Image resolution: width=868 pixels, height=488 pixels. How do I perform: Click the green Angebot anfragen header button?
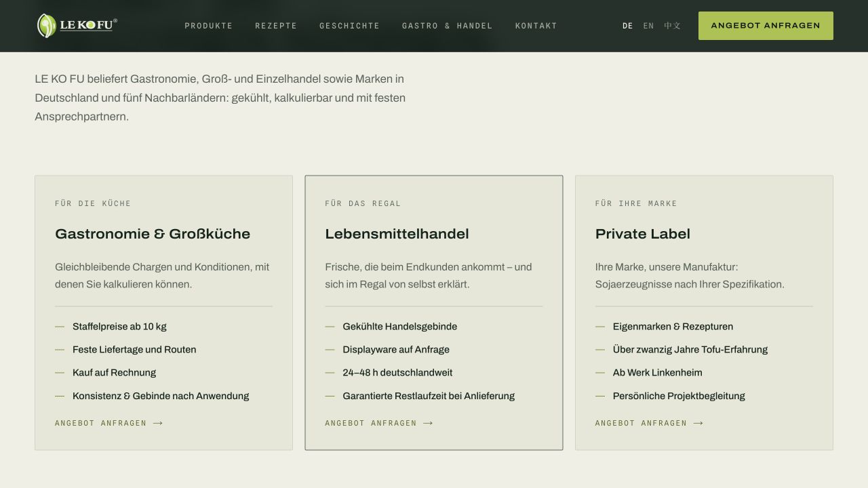click(x=766, y=26)
